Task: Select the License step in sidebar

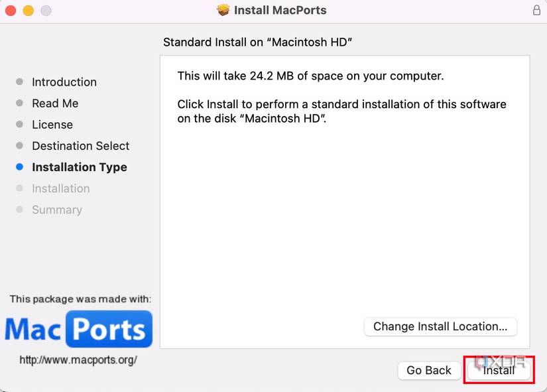Action: [x=52, y=125]
